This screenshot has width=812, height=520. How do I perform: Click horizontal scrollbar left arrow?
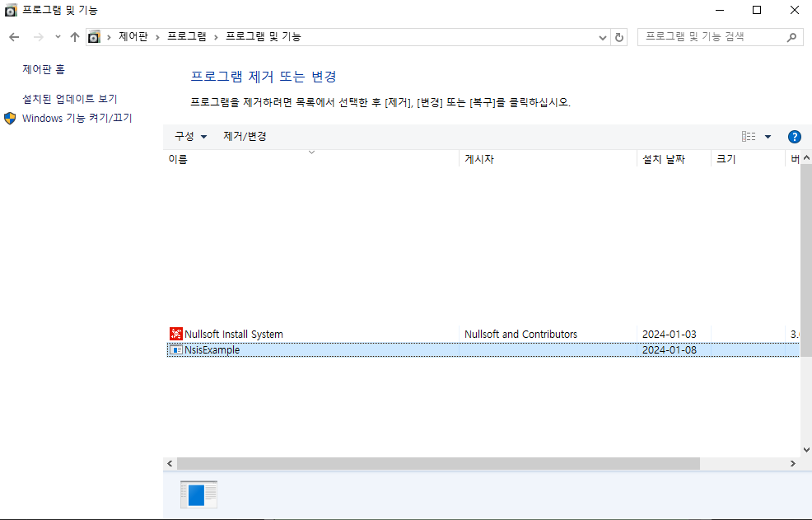(x=170, y=463)
